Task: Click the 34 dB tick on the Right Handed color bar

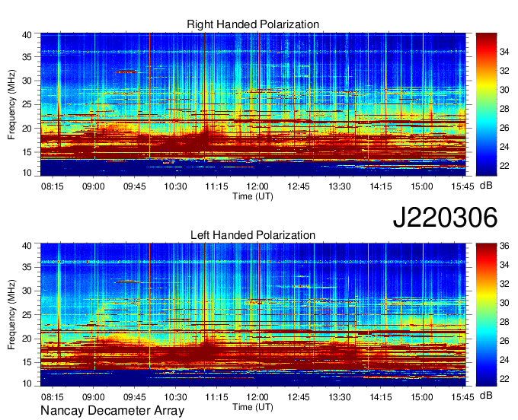Action: click(x=504, y=52)
